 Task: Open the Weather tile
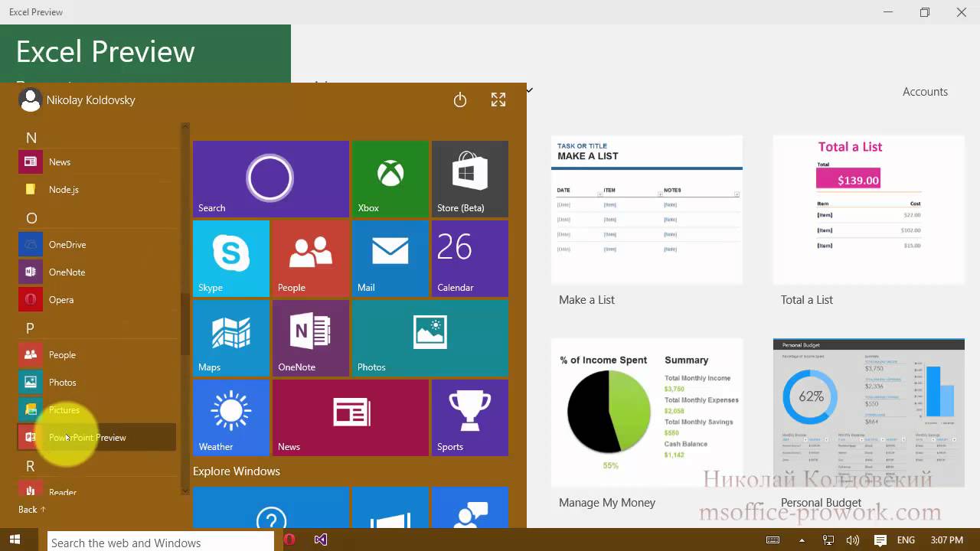[231, 418]
